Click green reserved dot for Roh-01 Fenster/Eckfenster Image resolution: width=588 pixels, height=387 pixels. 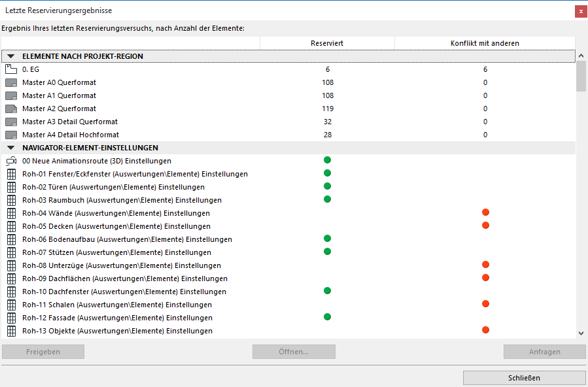[x=328, y=173]
